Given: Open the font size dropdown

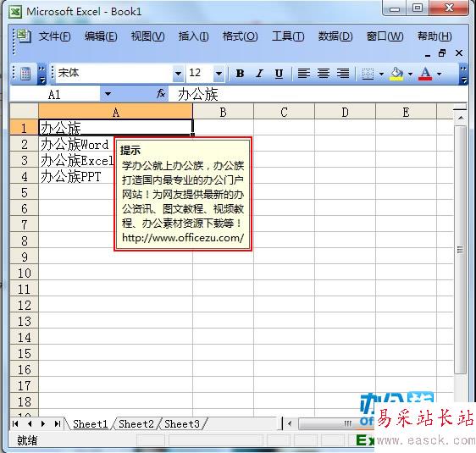Looking at the screenshot, I should [x=219, y=74].
